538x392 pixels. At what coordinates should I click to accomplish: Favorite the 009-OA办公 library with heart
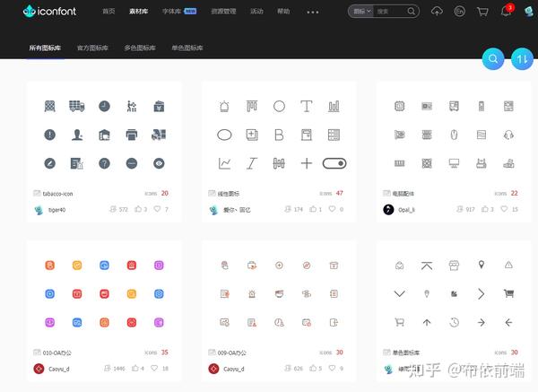(x=332, y=369)
